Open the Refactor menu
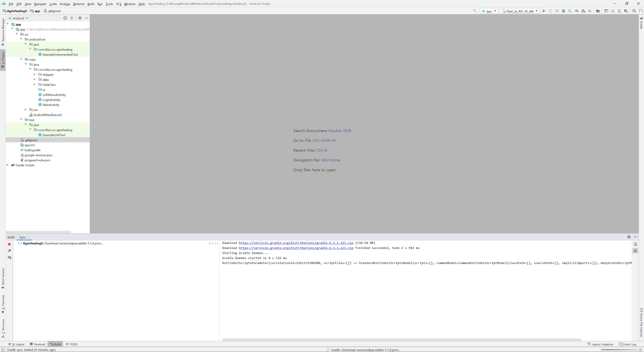 [79, 4]
